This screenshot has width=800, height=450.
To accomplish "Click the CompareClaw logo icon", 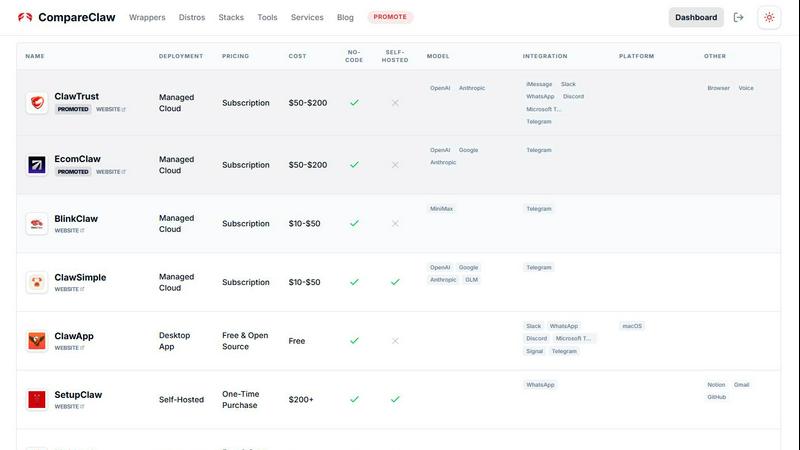I will 25,17.
